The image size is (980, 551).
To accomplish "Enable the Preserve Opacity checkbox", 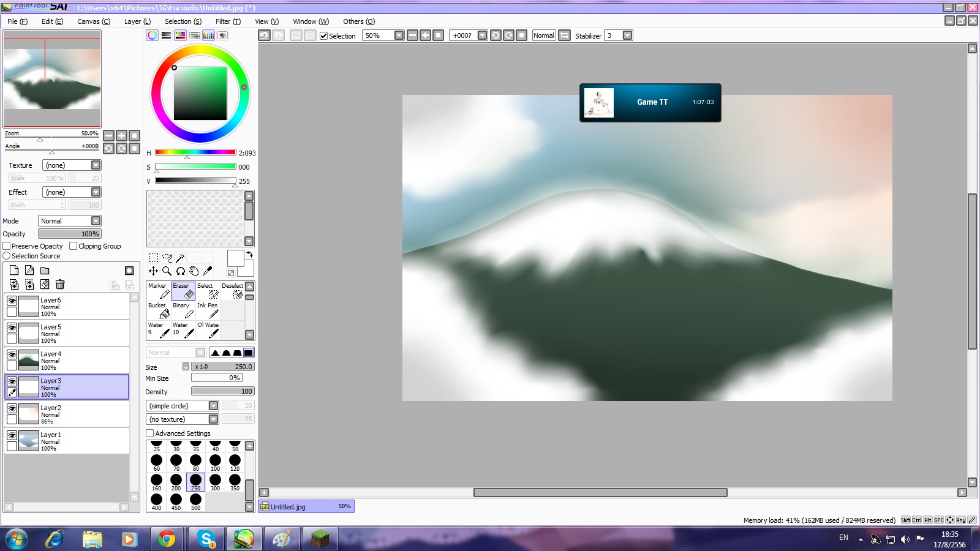I will (7, 246).
